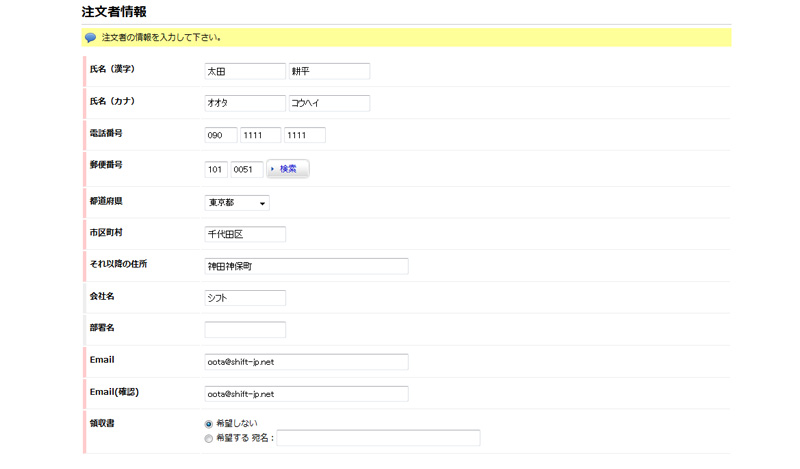Click the 領収書 label

tap(102, 423)
